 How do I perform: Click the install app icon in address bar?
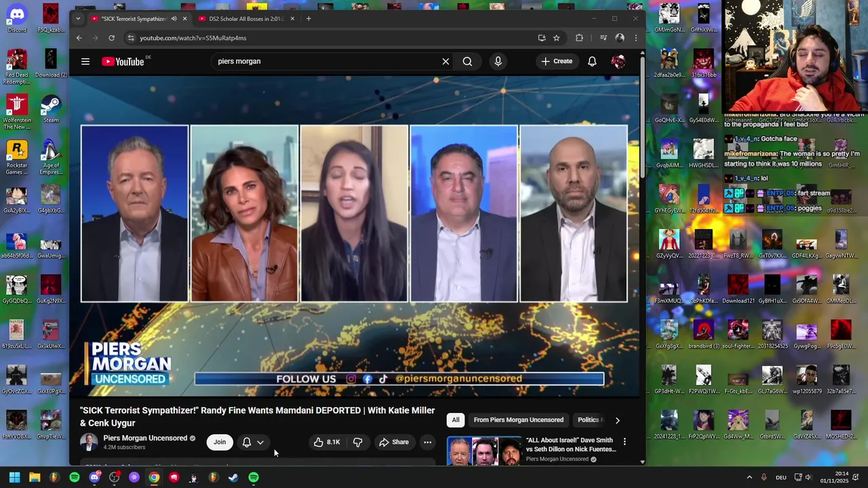pyautogui.click(x=541, y=38)
